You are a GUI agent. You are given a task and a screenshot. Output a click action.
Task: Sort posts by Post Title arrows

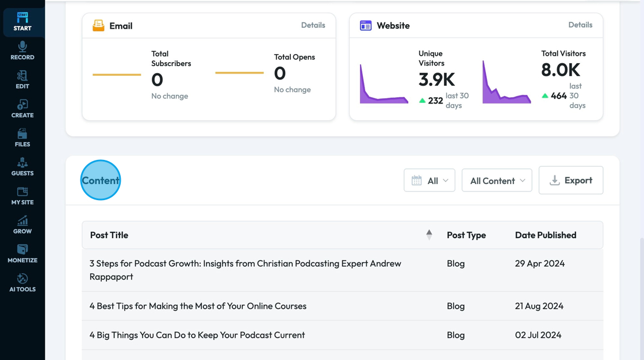429,235
